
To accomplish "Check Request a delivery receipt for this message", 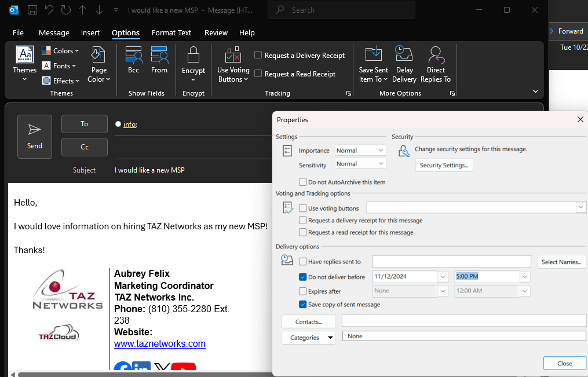I will point(302,221).
